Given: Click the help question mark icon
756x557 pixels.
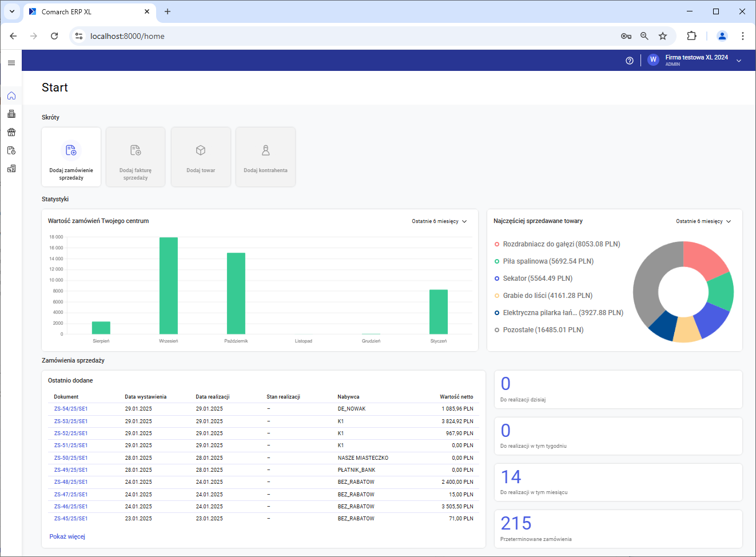Looking at the screenshot, I should pyautogui.click(x=630, y=61).
